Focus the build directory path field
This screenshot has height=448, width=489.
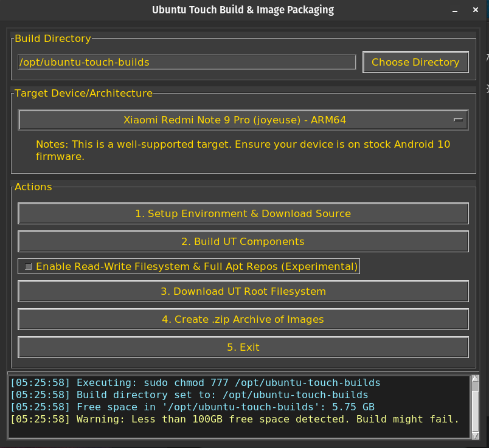tap(187, 62)
